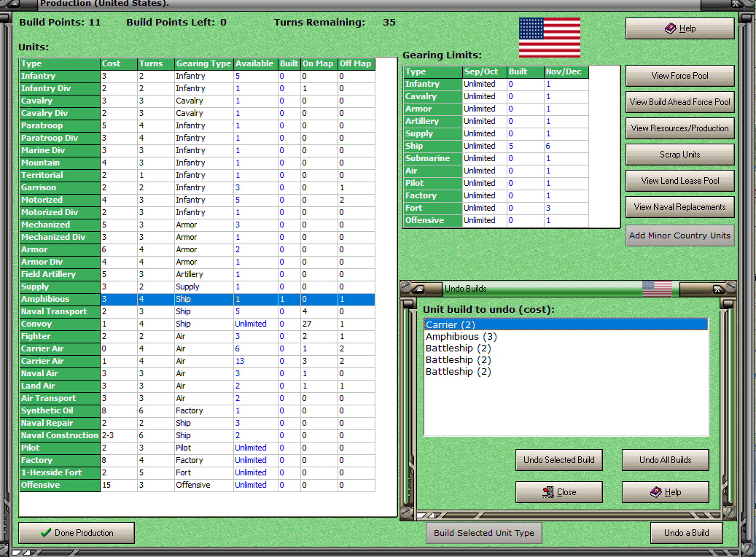Click the book icon on top Help button
Screen dimensions: 756x557
pyautogui.click(x=670, y=28)
